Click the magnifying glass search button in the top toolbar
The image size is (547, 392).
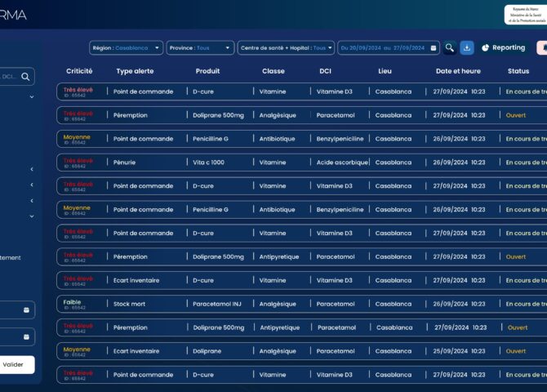449,48
